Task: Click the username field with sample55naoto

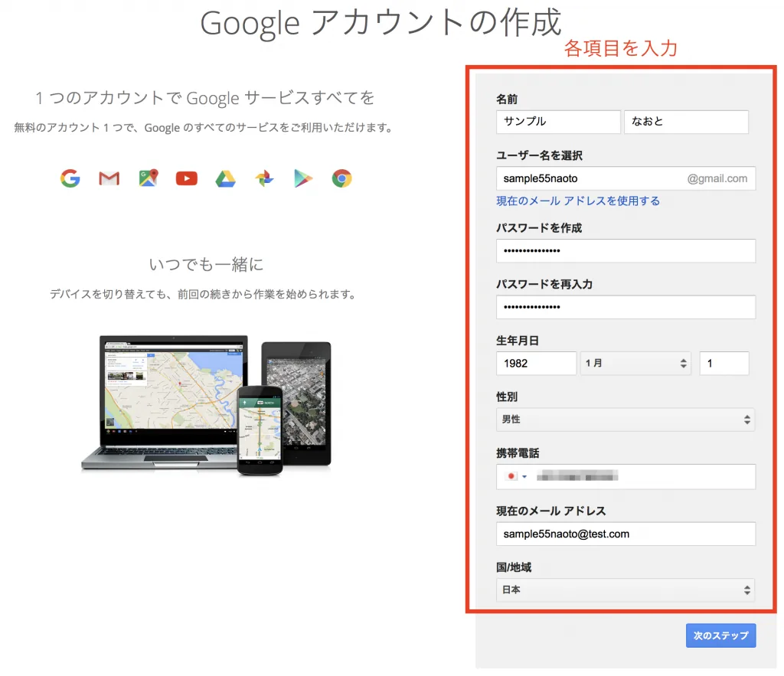Action: pyautogui.click(x=626, y=178)
